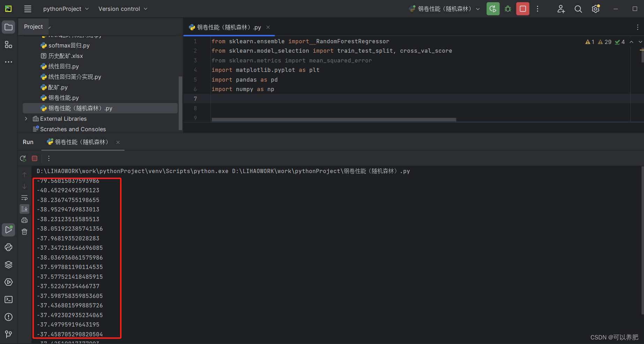Viewport: 644px width, 344px height.
Task: Show more tool windows ellipsis
Action: (9, 62)
